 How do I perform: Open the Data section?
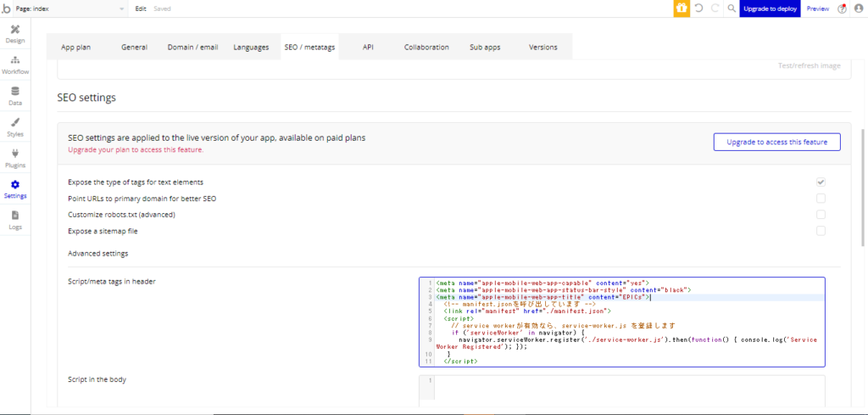pyautogui.click(x=15, y=97)
